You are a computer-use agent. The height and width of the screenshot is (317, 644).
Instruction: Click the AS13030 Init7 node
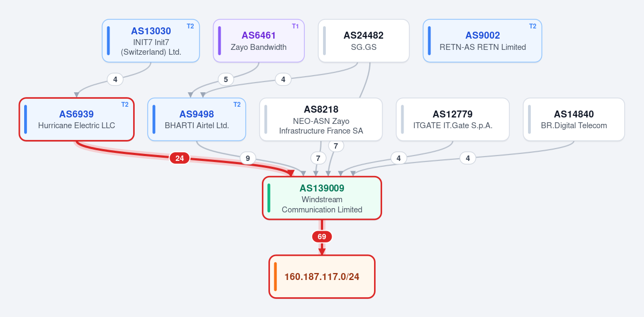tap(151, 41)
